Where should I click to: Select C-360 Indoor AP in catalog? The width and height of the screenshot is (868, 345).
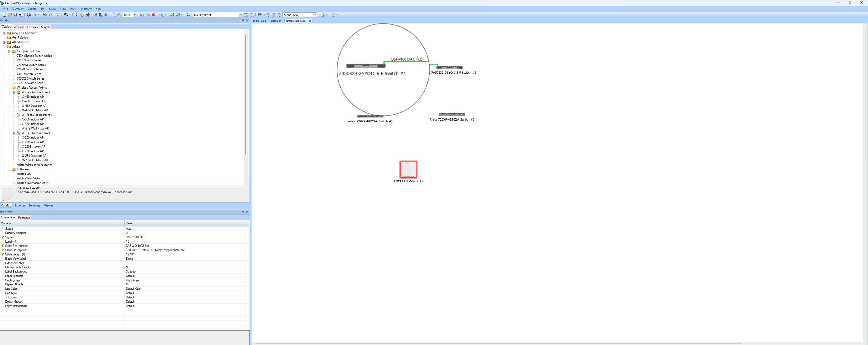coord(33,119)
